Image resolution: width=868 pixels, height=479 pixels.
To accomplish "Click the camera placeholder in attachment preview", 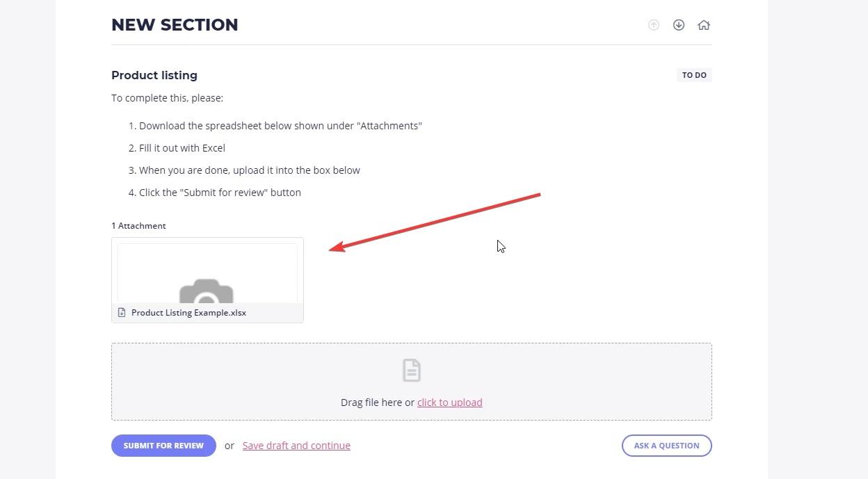I will 207,291.
